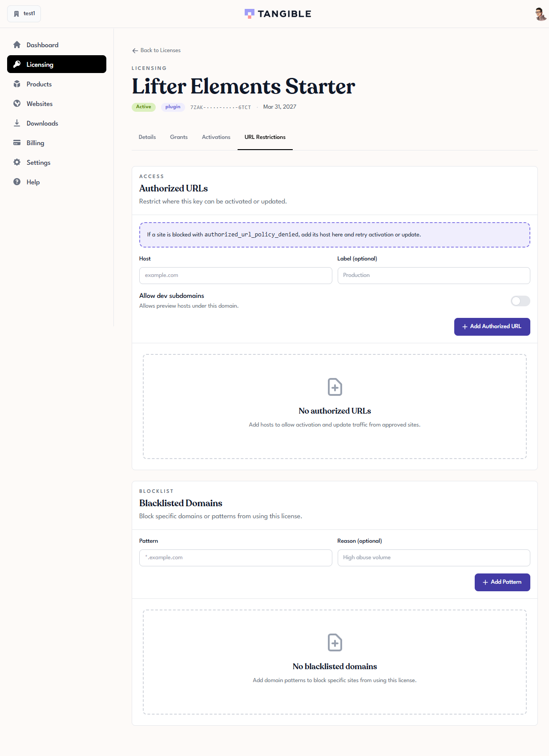
Task: Click the Authorized URLs heading
Action: [x=174, y=188]
